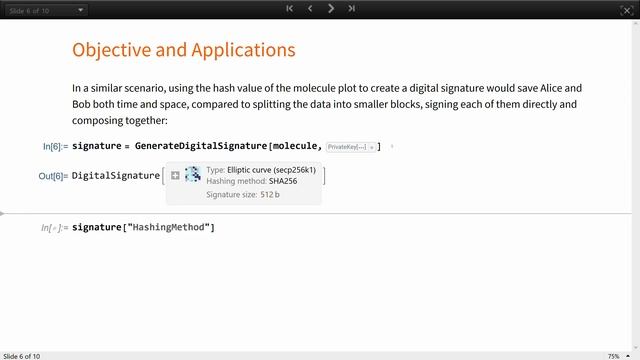Click the horizontal cell insertion divider arrow
Image resolution: width=640 pixels, height=360 pixels.
coord(2,213)
